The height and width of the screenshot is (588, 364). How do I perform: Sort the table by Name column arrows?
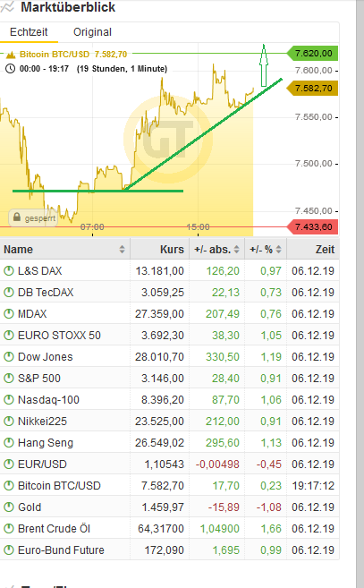[122, 249]
